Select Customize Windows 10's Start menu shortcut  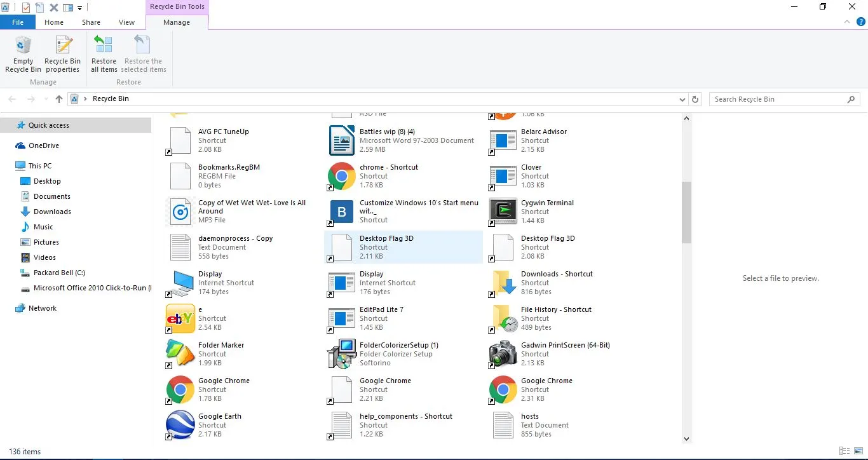click(403, 212)
